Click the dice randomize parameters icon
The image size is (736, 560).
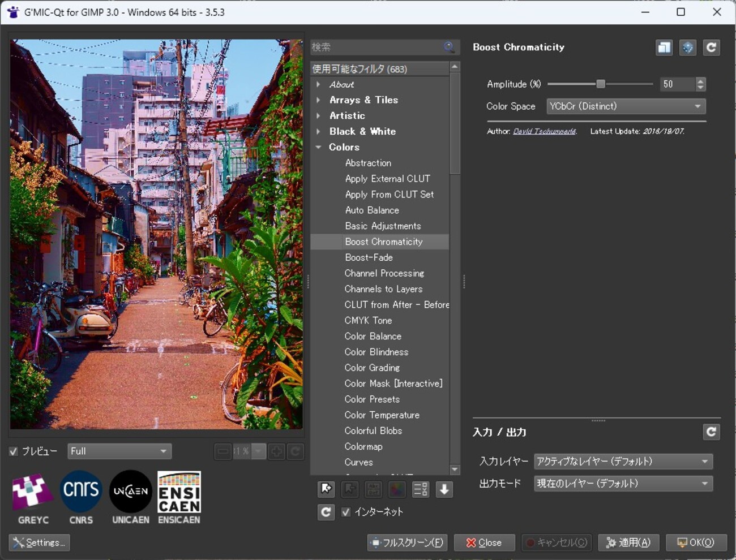[x=688, y=48]
